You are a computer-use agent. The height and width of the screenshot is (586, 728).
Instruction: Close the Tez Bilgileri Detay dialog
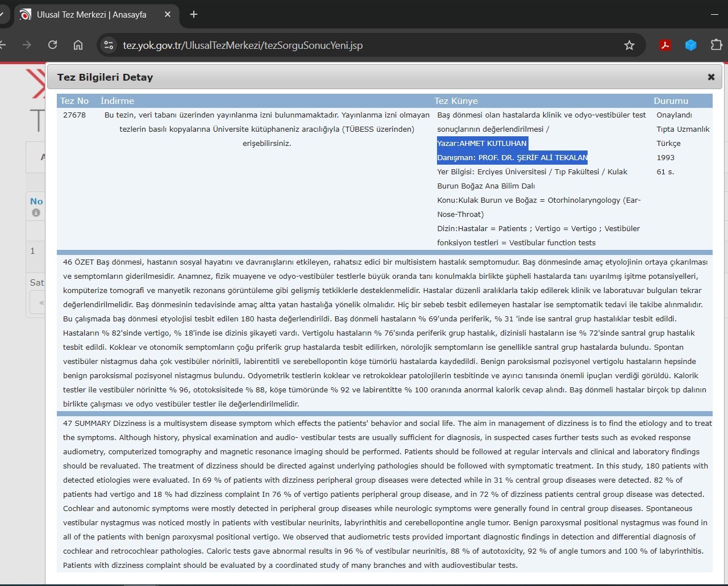(x=711, y=77)
